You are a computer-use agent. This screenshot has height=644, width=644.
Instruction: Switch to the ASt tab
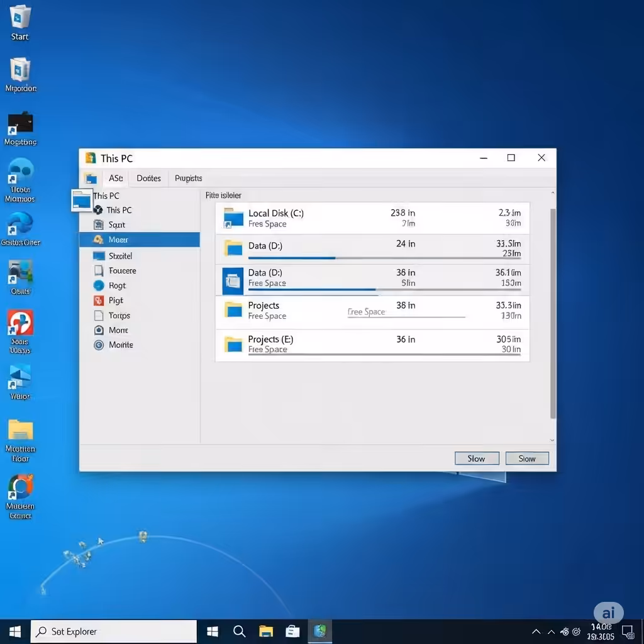point(116,178)
